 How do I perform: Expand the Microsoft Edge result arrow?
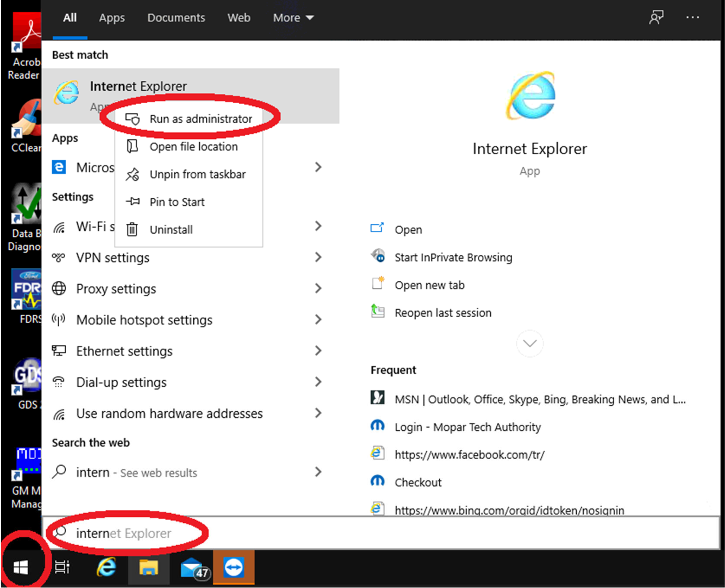click(x=318, y=167)
